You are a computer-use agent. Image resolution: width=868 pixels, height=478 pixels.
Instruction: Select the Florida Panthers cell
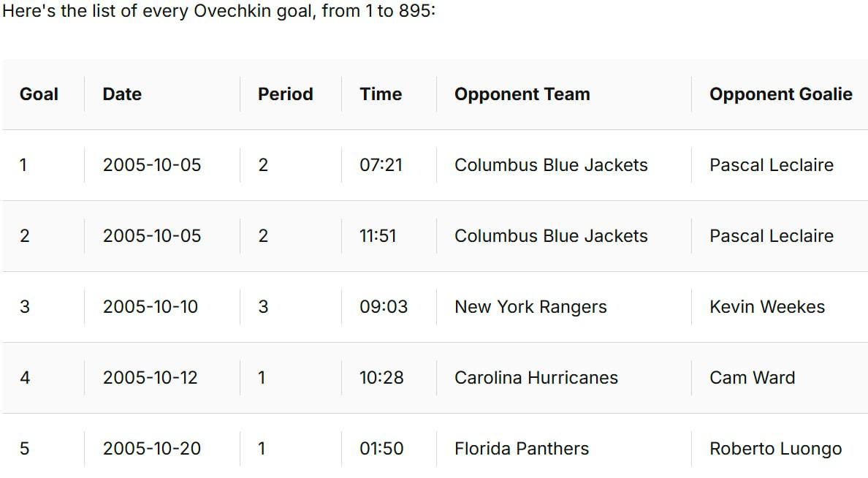(x=522, y=449)
